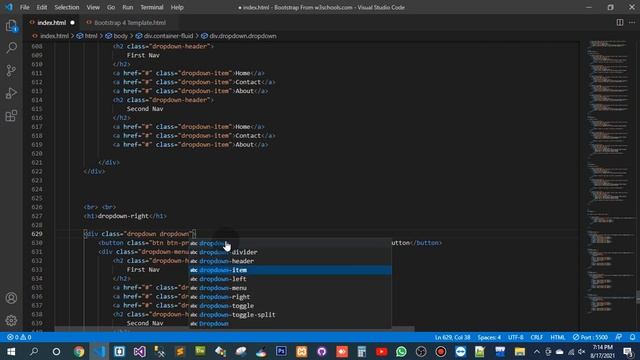The width and height of the screenshot is (640, 360).
Task: Open the Edit menu
Action: click(42, 7)
